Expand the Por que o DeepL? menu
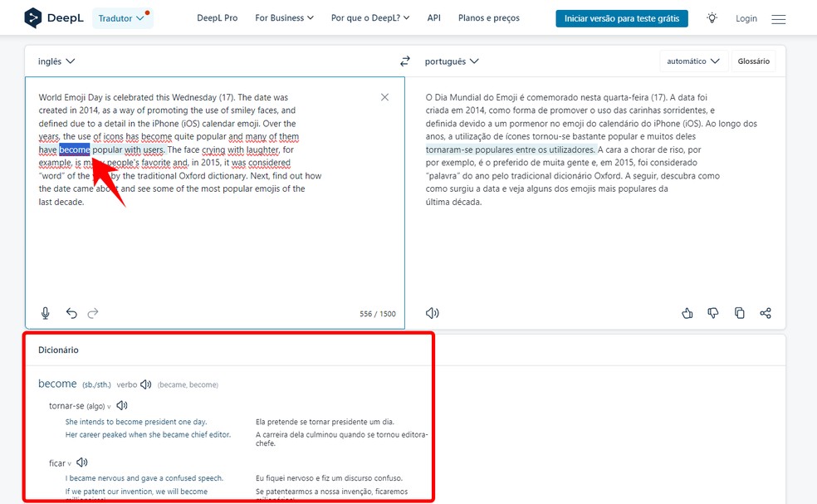Image resolution: width=817 pixels, height=504 pixels. 370,17
